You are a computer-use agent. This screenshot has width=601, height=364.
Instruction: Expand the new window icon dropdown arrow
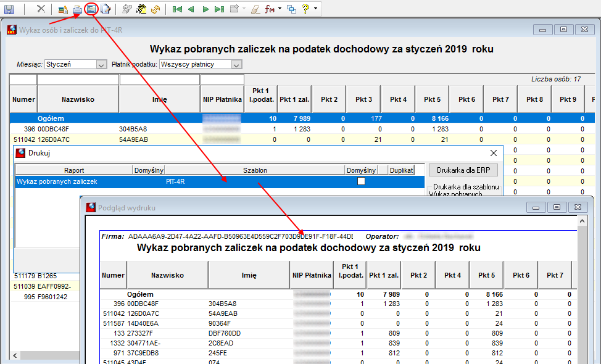[x=244, y=9]
